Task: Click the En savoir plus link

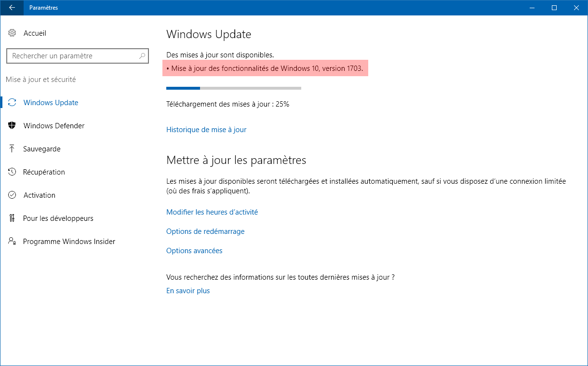Action: pos(188,291)
